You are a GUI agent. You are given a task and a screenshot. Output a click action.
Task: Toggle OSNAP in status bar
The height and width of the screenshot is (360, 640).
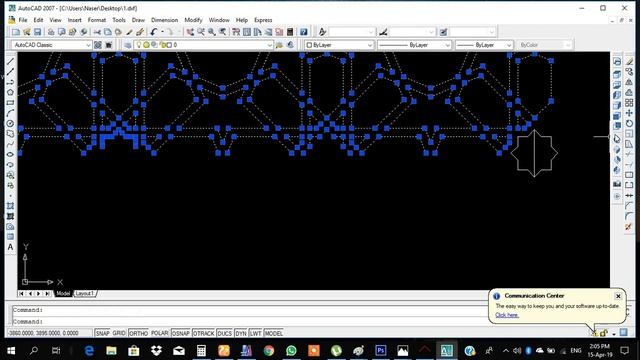pos(181,333)
